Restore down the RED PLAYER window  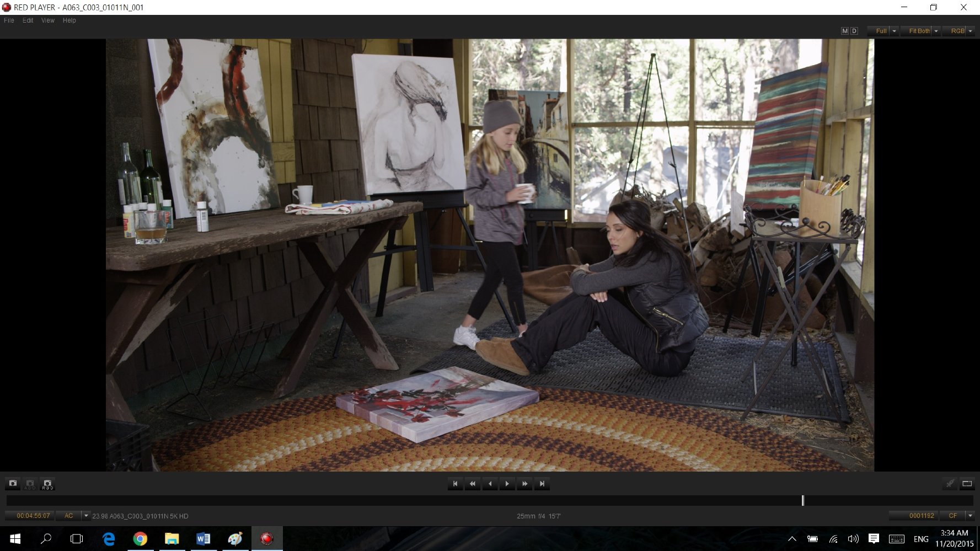(933, 7)
